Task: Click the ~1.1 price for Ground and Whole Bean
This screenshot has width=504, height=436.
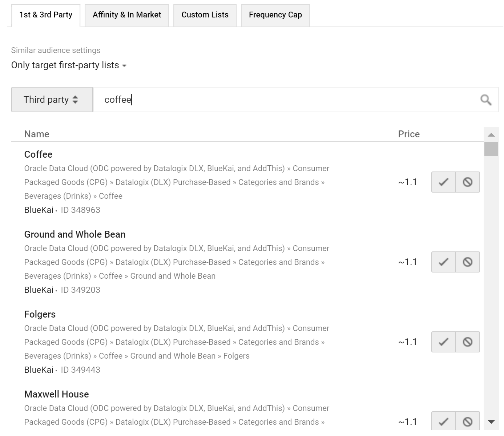Action: click(x=408, y=262)
